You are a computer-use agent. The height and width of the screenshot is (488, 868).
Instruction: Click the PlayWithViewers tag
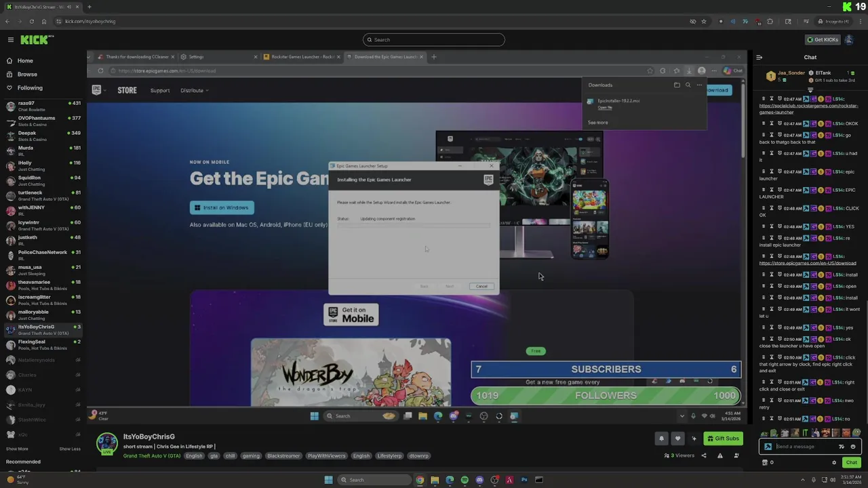(327, 456)
